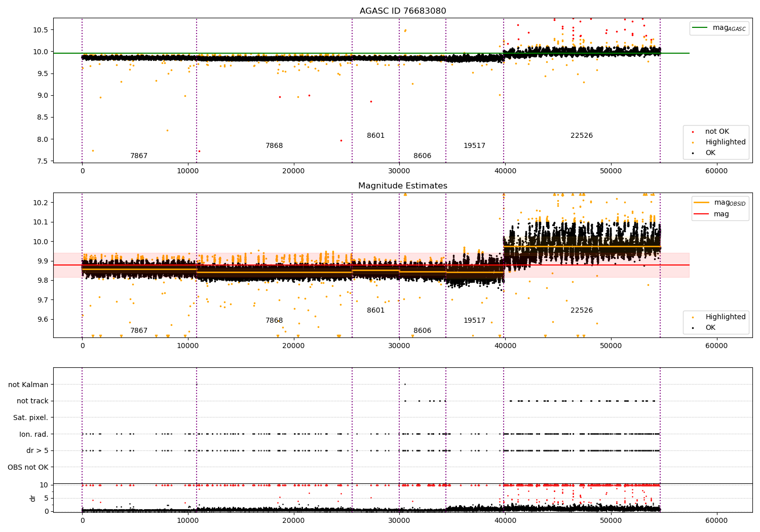Image resolution: width=760 pixels, height=532 pixels.
Task: Click the 10.5 y-axis tick in the top plot
Action: pyautogui.click(x=41, y=30)
